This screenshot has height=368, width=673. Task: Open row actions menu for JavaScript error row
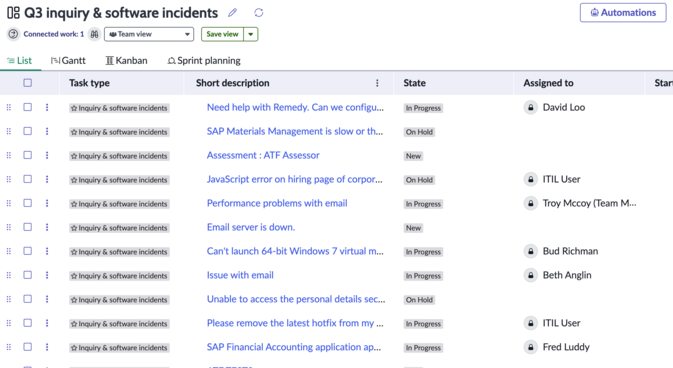point(47,179)
